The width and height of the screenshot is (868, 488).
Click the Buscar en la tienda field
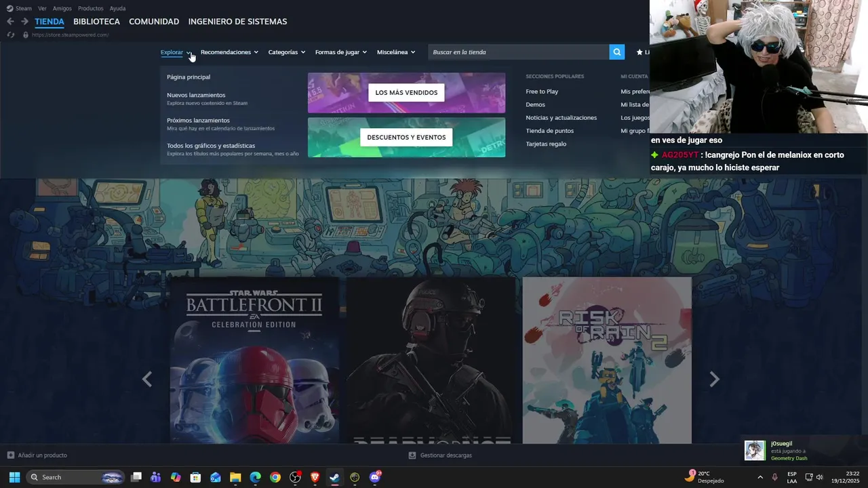(x=519, y=52)
